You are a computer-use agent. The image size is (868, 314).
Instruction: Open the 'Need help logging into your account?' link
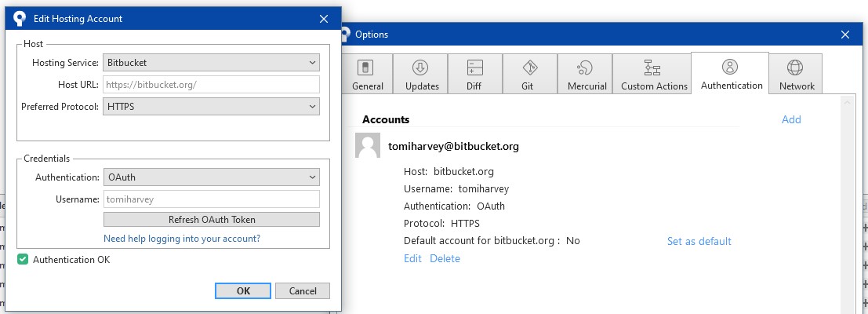click(182, 239)
